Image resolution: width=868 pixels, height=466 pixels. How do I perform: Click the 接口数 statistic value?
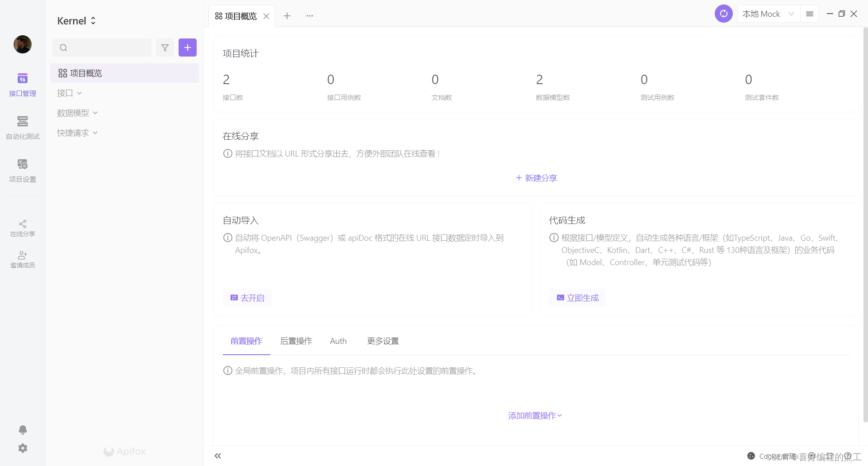[226, 80]
